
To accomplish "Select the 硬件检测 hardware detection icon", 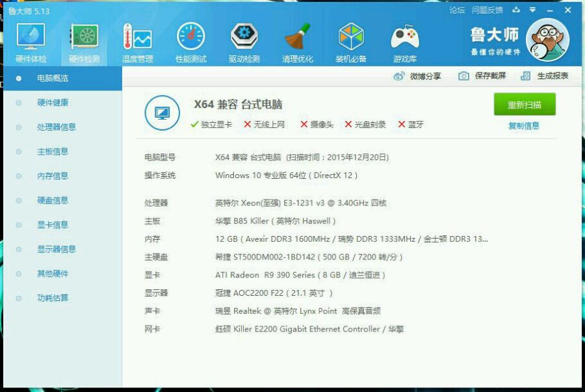I will tap(84, 42).
